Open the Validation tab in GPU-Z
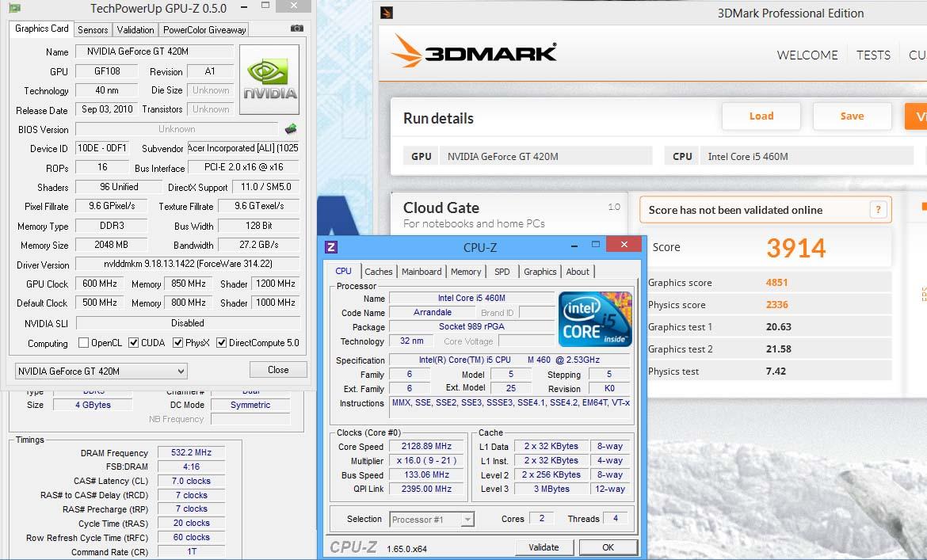The image size is (927, 560). [135, 29]
